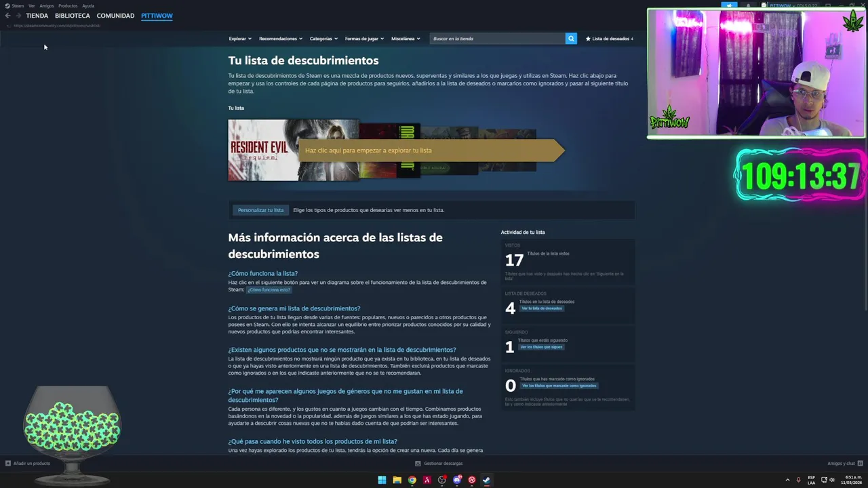Open the clock and date panel
Image resolution: width=868 pixels, height=488 pixels.
[851, 480]
